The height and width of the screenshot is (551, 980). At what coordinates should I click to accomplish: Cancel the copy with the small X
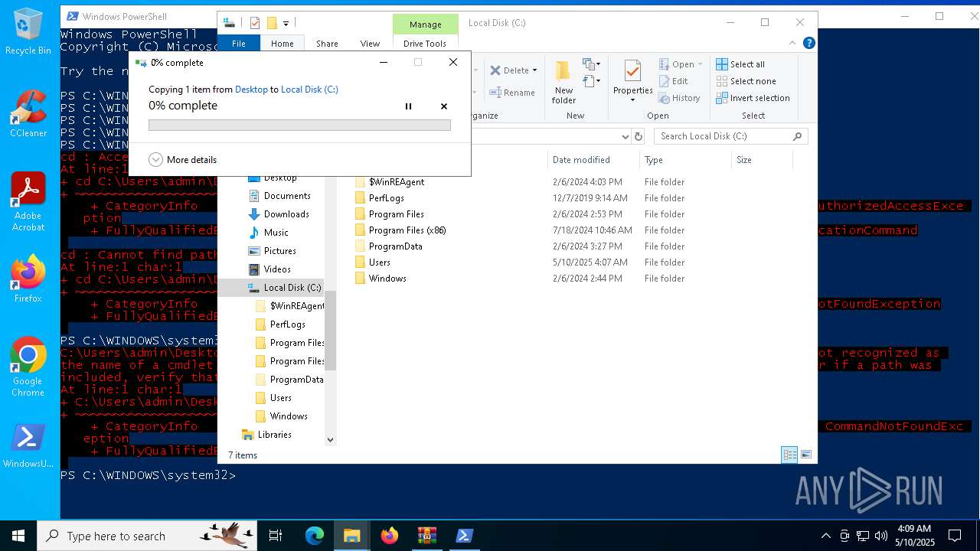444,106
